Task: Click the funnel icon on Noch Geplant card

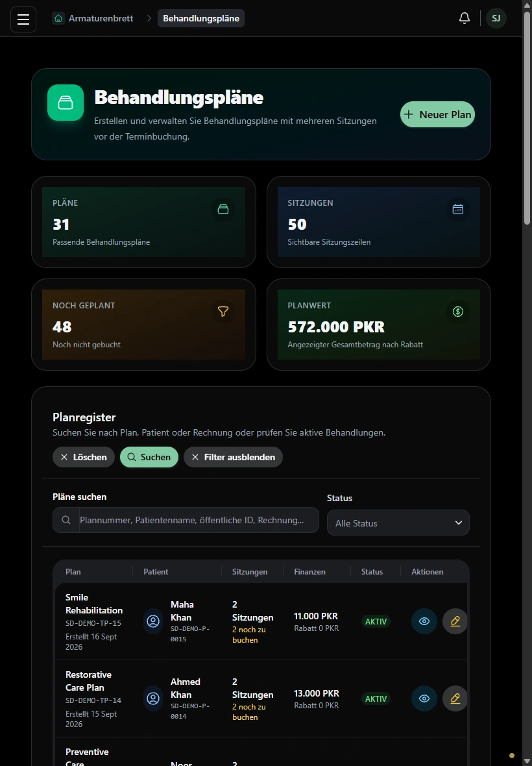Action: (223, 312)
